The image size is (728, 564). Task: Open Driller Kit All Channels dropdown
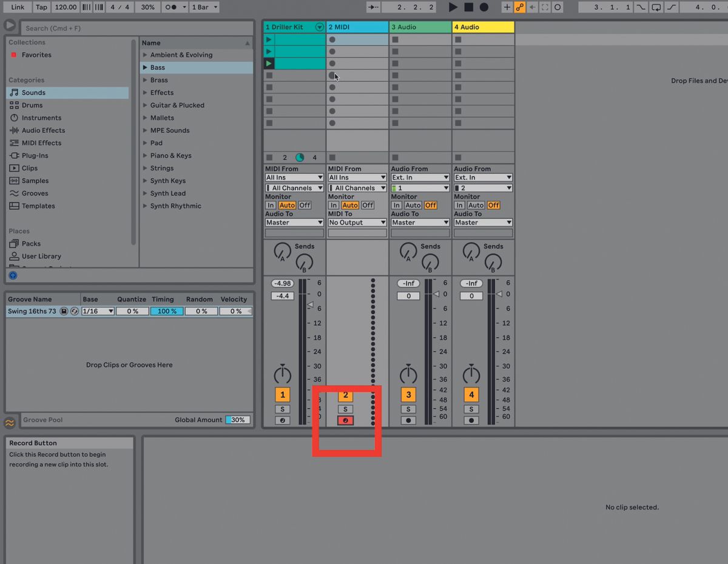pyautogui.click(x=294, y=188)
